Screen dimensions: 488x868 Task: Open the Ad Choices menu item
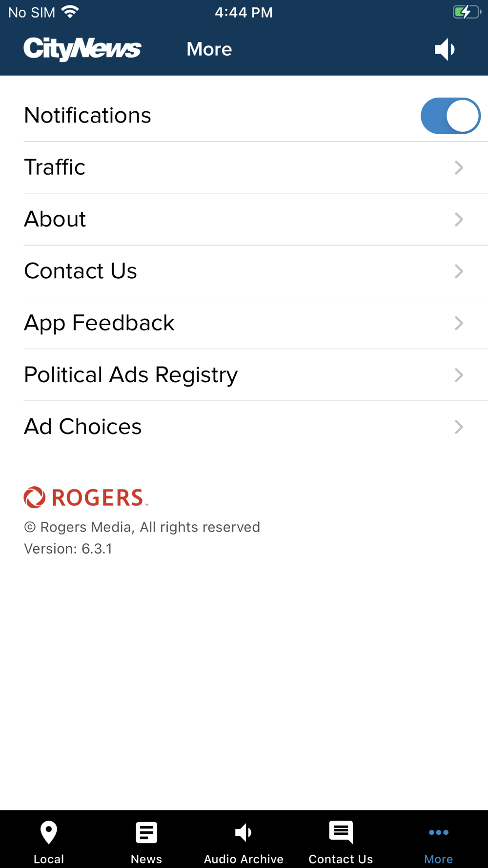(83, 427)
